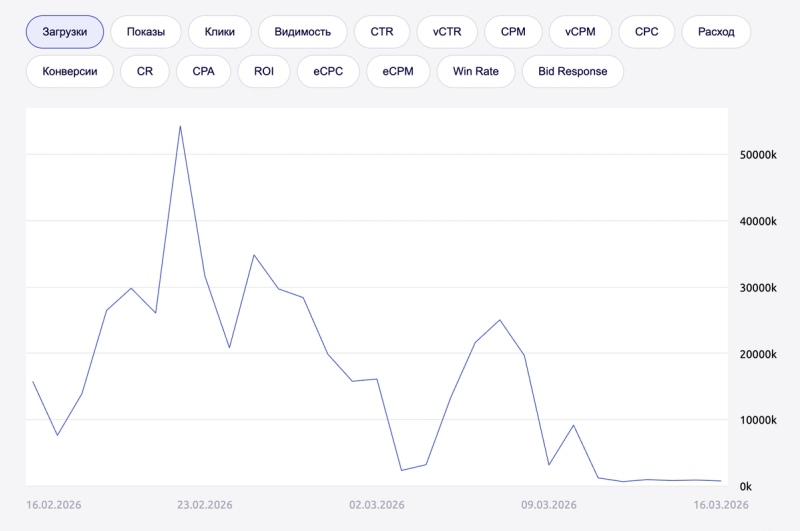Open the CPC metric chart

click(646, 32)
